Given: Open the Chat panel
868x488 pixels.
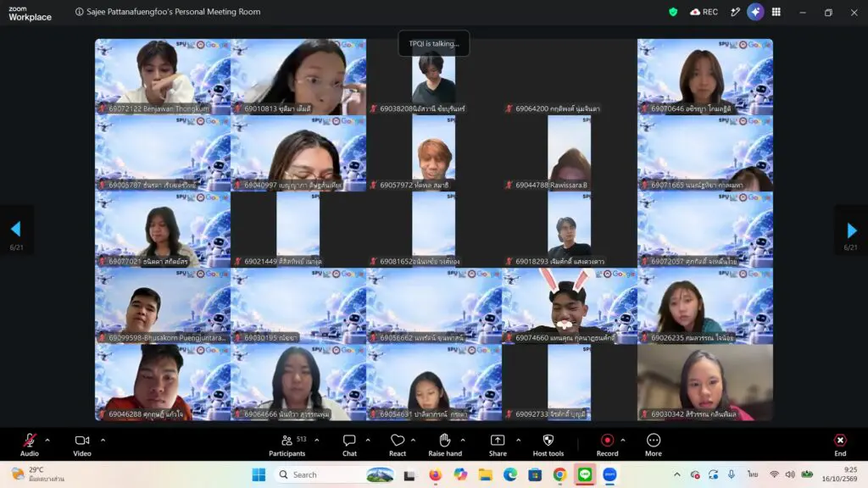Looking at the screenshot, I should 349,445.
